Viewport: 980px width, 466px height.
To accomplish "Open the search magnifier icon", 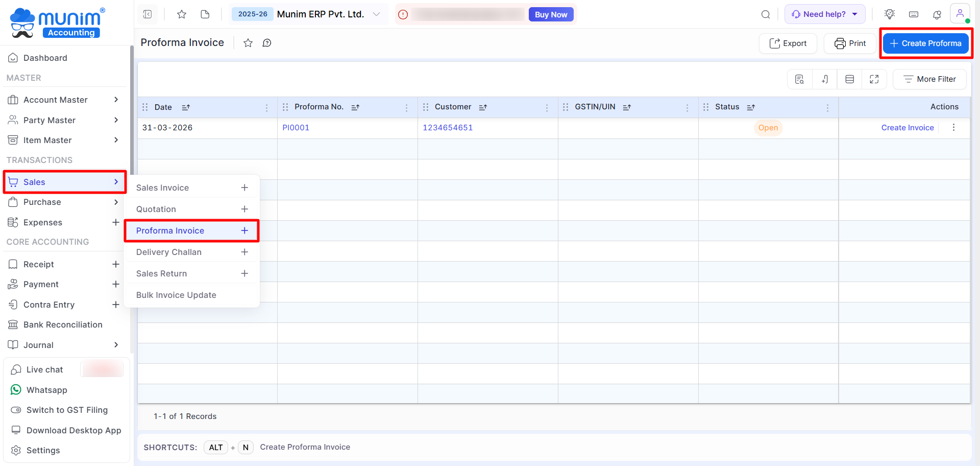I will (x=765, y=14).
